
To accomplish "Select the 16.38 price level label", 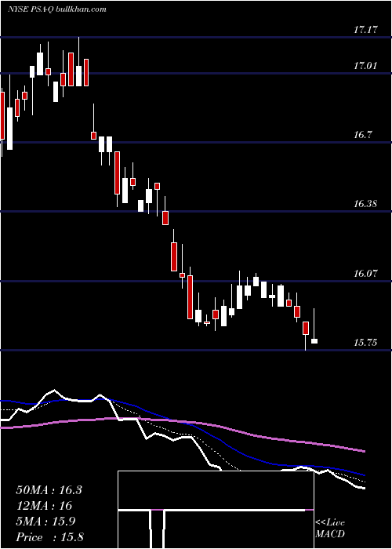I will pos(365,203).
